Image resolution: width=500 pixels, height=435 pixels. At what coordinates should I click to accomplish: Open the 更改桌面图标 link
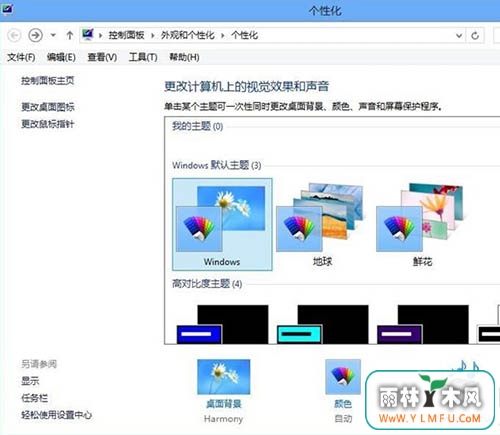click(x=48, y=107)
